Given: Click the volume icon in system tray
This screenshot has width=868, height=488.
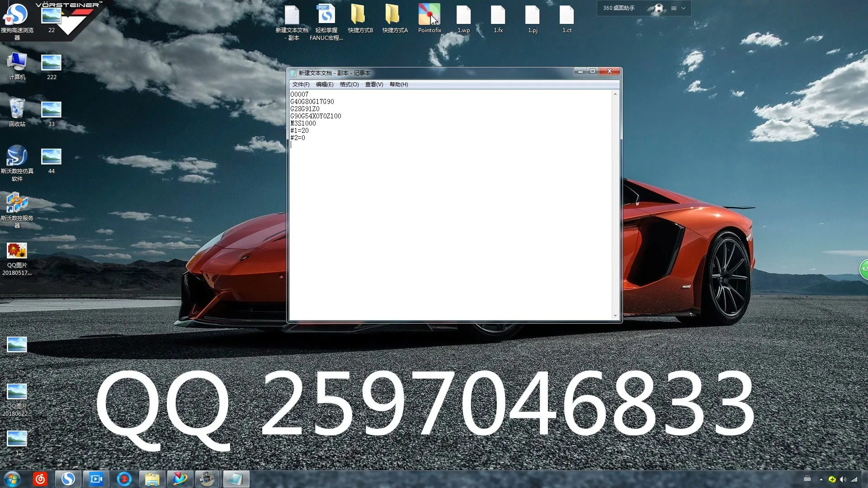Looking at the screenshot, I should pyautogui.click(x=843, y=479).
